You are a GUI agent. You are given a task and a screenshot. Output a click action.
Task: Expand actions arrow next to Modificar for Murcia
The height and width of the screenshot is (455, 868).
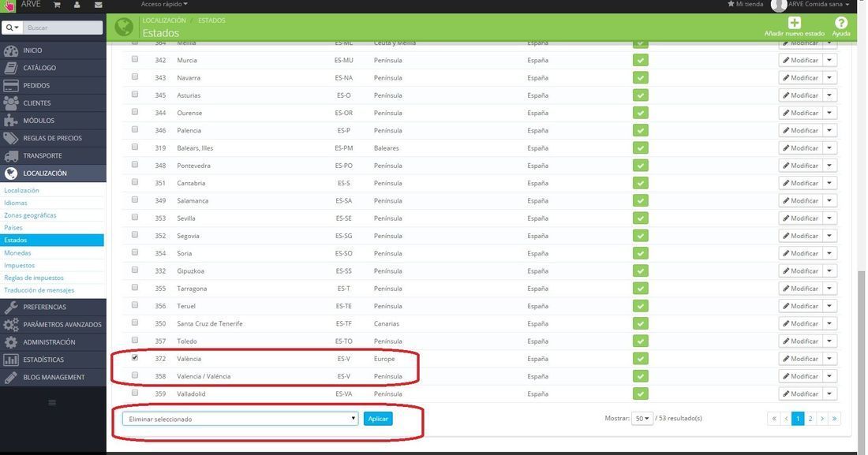(829, 61)
